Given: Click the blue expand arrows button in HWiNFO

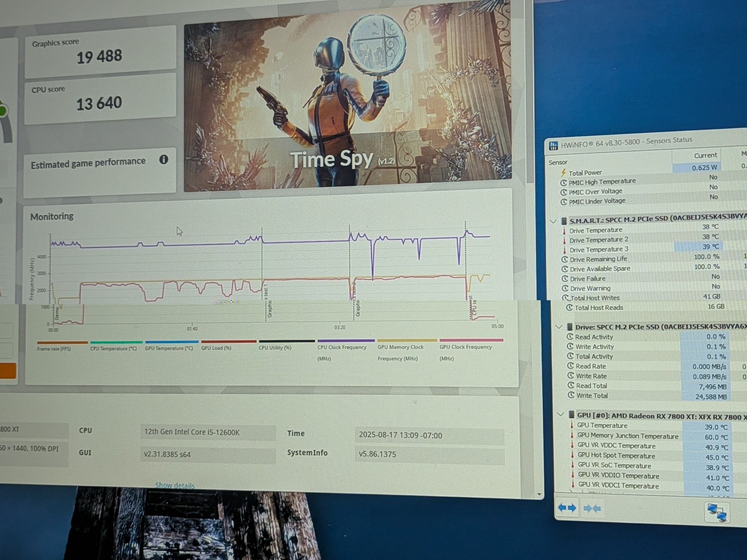Looking at the screenshot, I should (567, 507).
